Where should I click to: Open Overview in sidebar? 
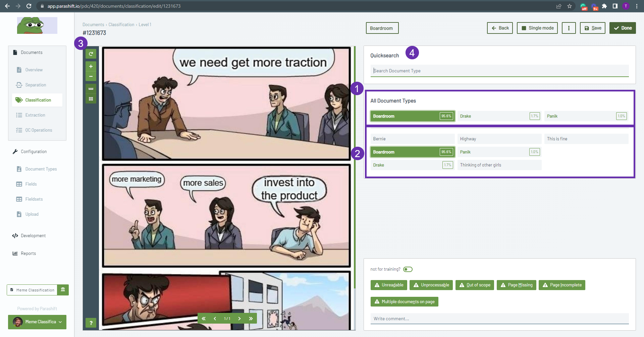click(34, 70)
